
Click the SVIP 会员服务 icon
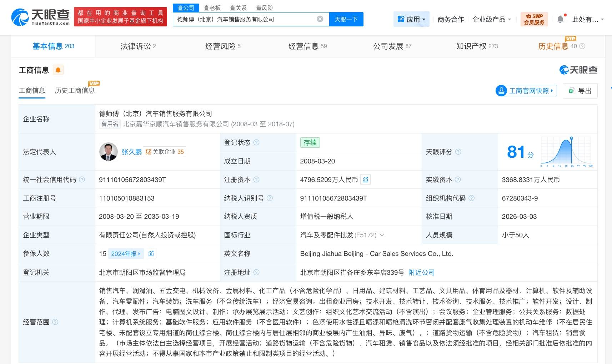(x=534, y=19)
